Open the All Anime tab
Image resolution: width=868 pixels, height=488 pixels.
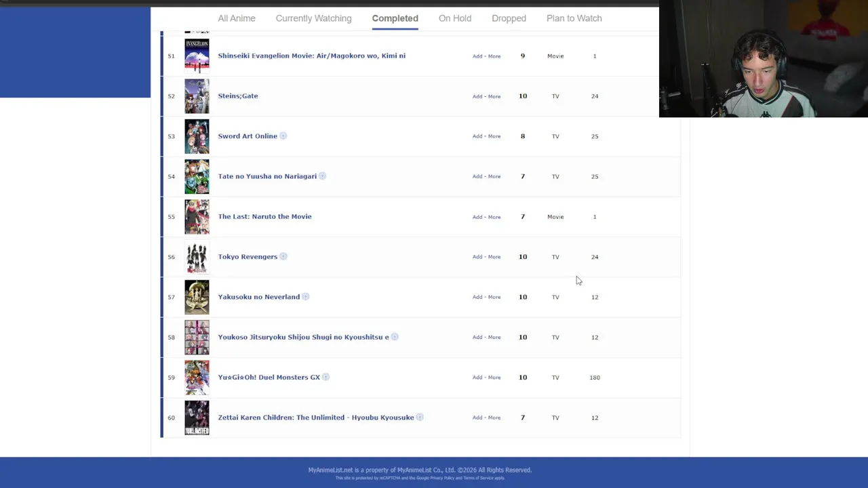point(237,18)
